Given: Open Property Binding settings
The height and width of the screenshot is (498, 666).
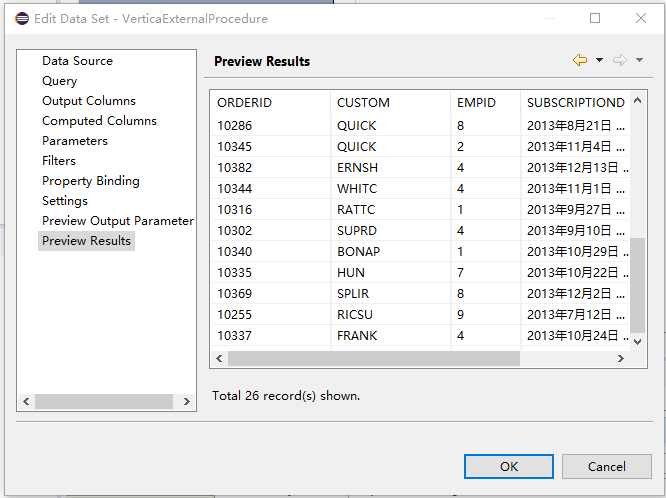Looking at the screenshot, I should pyautogui.click(x=90, y=181).
